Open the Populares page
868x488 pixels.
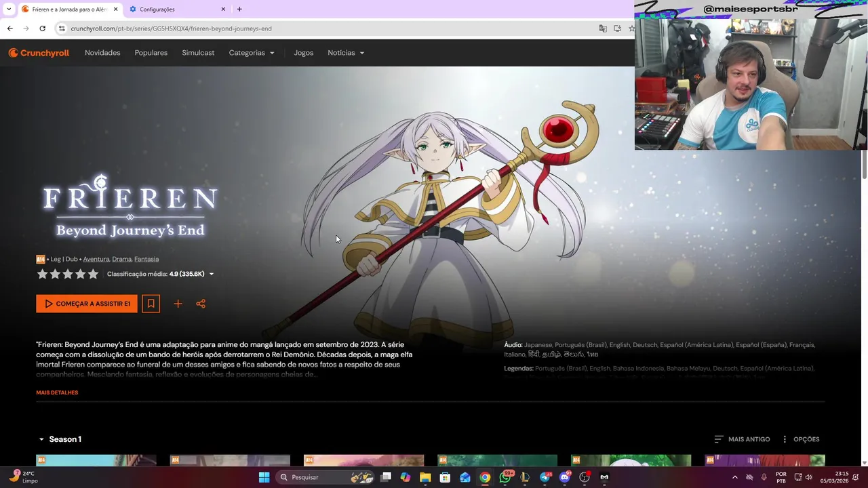(x=151, y=53)
